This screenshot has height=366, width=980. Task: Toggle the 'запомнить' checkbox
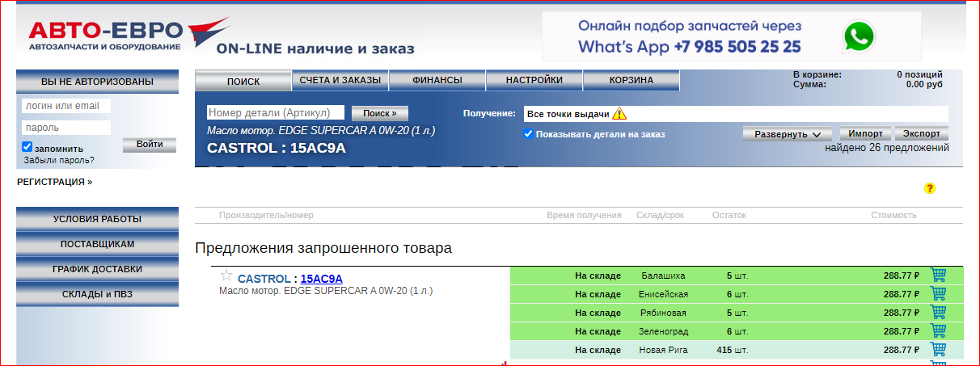tap(27, 147)
